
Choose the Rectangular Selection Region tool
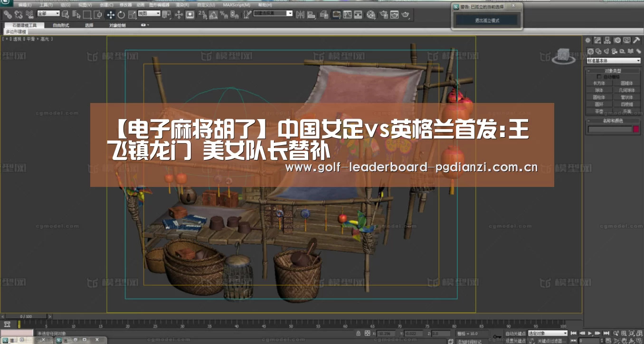87,15
